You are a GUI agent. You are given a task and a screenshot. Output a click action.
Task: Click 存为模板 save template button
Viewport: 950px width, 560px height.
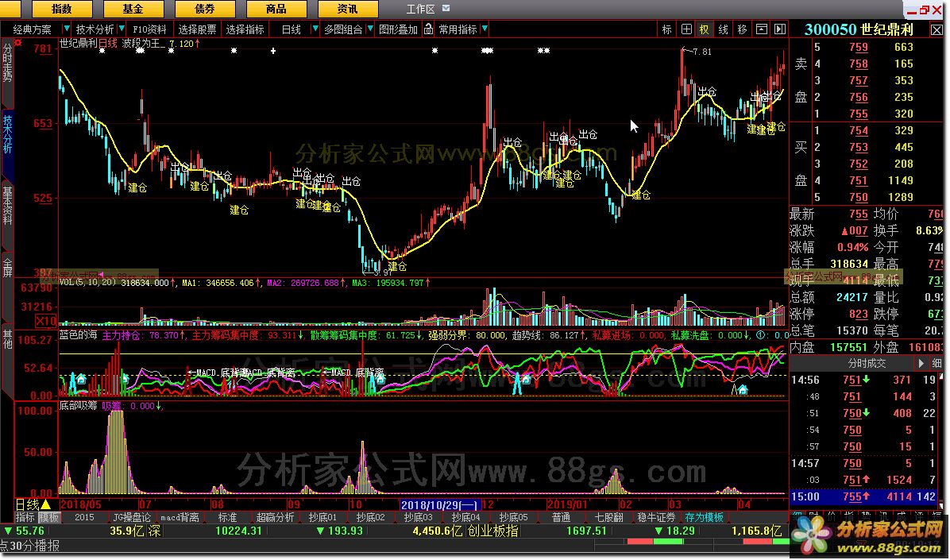click(x=704, y=518)
